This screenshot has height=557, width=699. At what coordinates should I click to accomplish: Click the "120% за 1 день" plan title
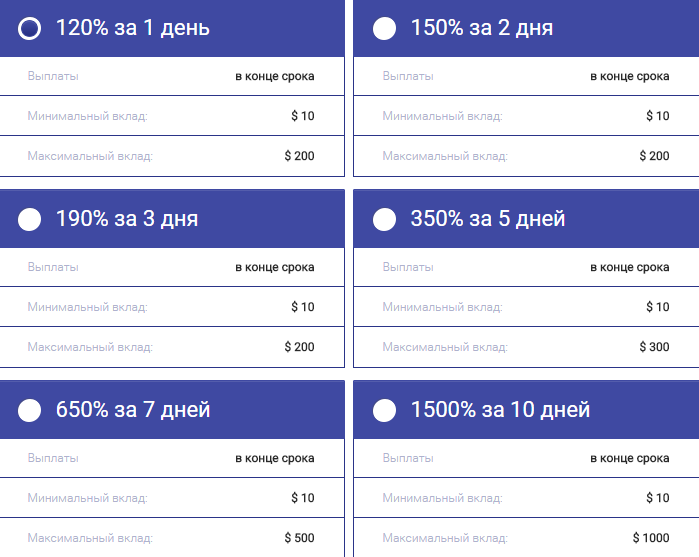coord(132,28)
